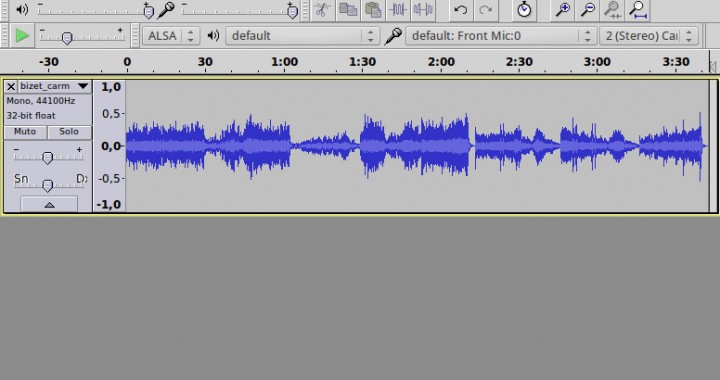Click the Silence audio icon

(x=422, y=10)
